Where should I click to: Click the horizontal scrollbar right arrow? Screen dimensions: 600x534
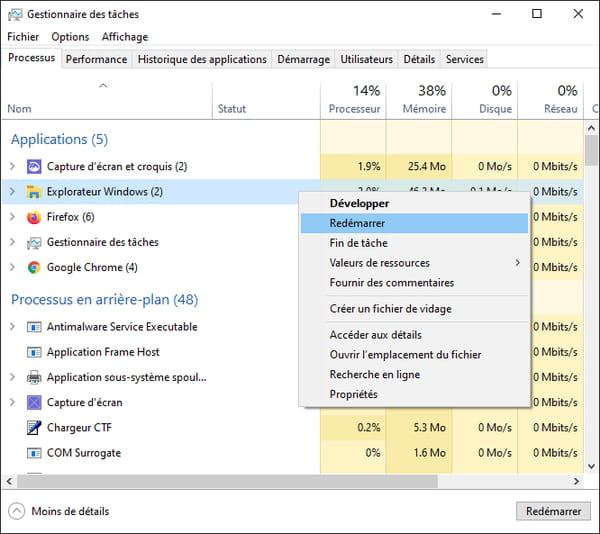576,481
